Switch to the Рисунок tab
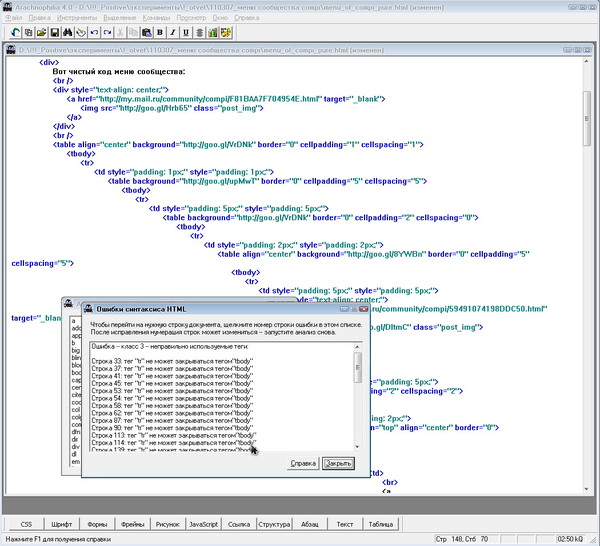The width and height of the screenshot is (600, 546). pyautogui.click(x=168, y=524)
